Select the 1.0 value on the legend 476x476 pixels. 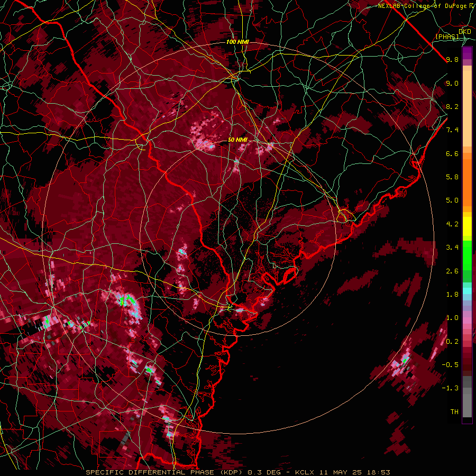tap(452, 318)
